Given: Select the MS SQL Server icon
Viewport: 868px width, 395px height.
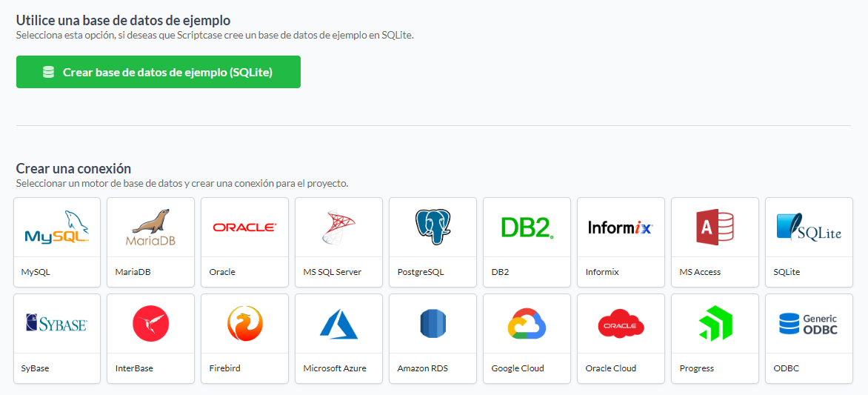Looking at the screenshot, I should coord(338,227).
